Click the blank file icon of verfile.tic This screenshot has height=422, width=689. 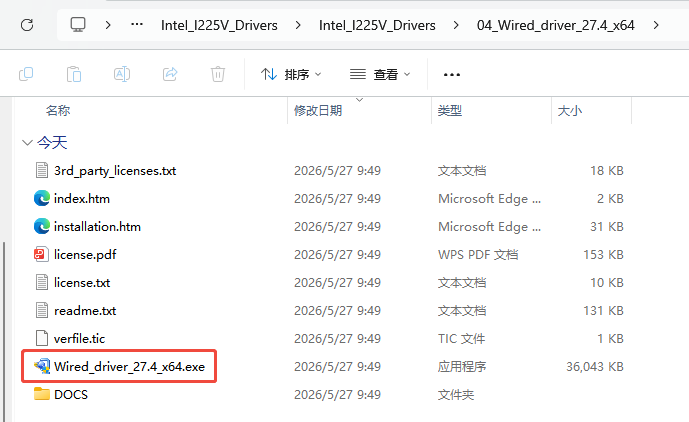[42, 338]
